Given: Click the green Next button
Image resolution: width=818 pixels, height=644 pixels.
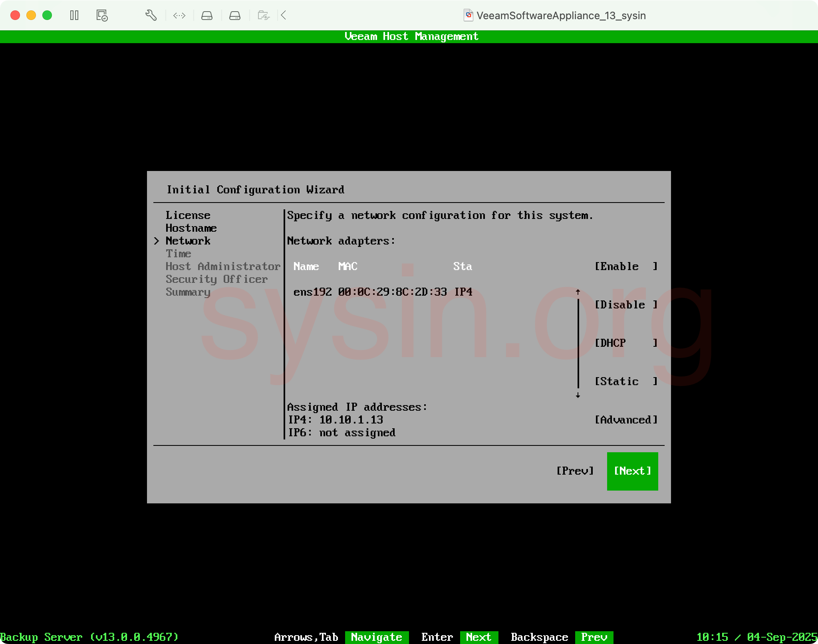Looking at the screenshot, I should tap(632, 471).
